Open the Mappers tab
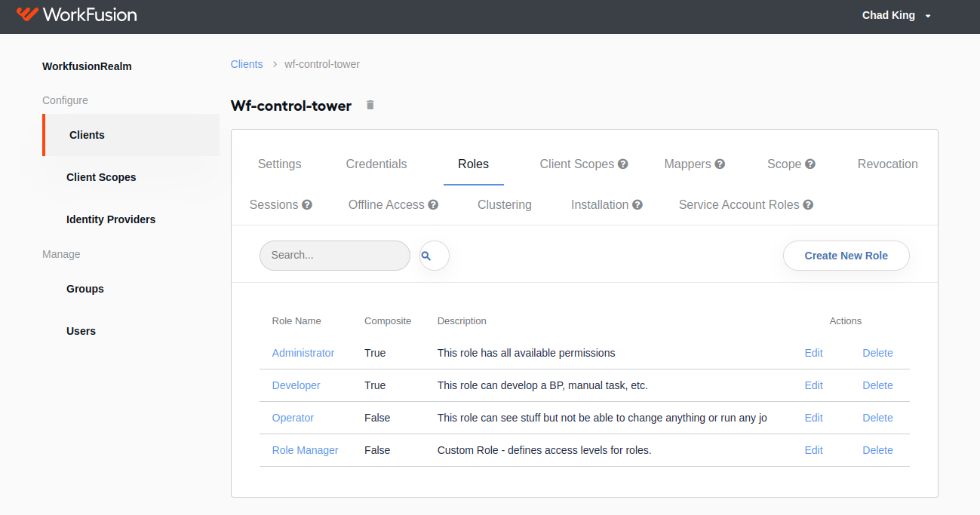980x515 pixels. coord(687,164)
